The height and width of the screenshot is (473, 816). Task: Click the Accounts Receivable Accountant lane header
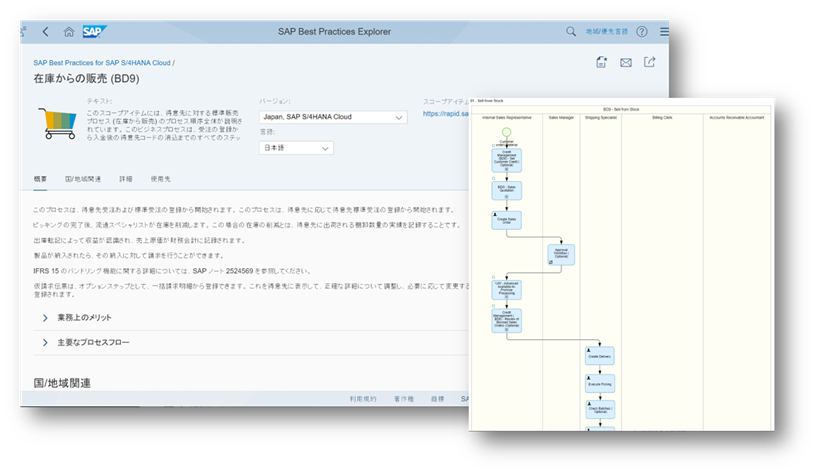point(736,118)
